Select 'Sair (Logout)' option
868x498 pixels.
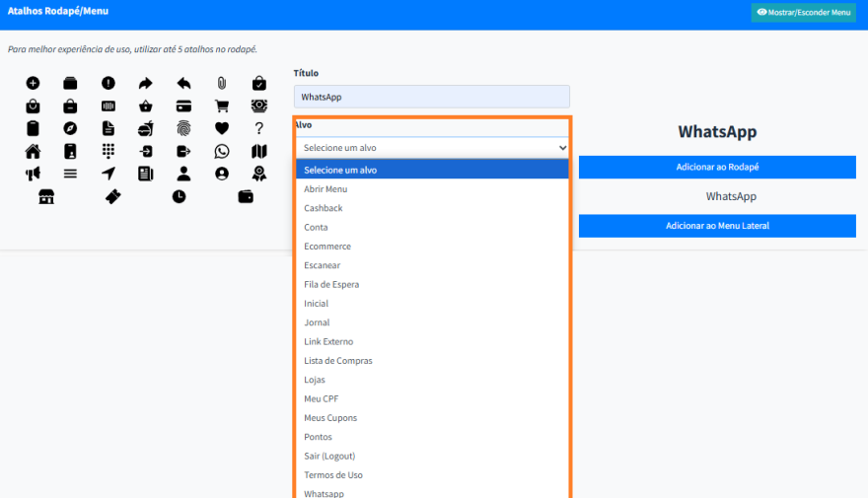tap(329, 456)
